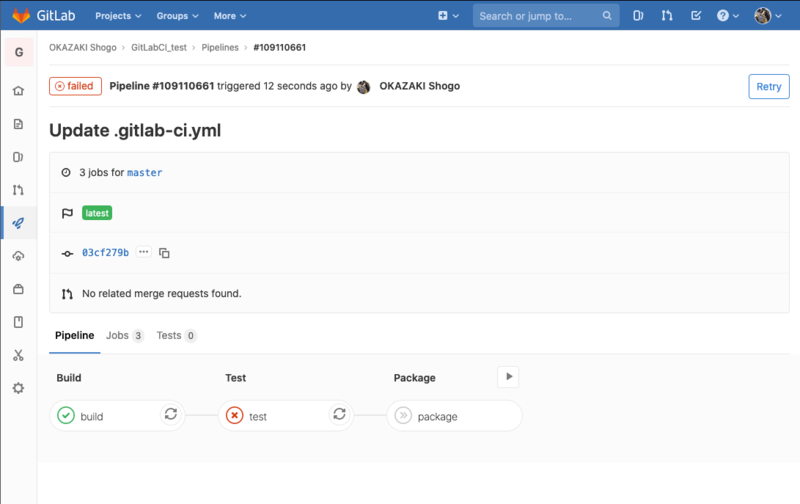
Task: Open Issues icon in sidebar
Action: (18, 157)
